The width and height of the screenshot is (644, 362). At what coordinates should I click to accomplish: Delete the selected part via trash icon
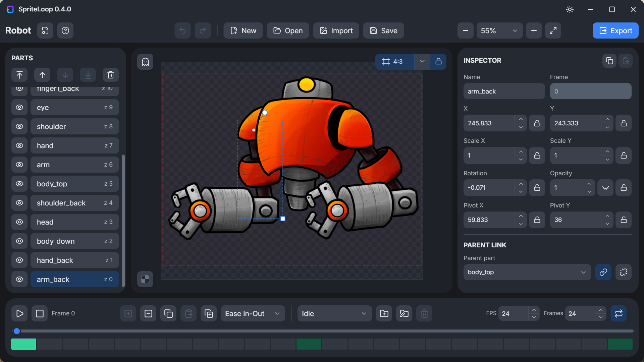click(x=111, y=75)
